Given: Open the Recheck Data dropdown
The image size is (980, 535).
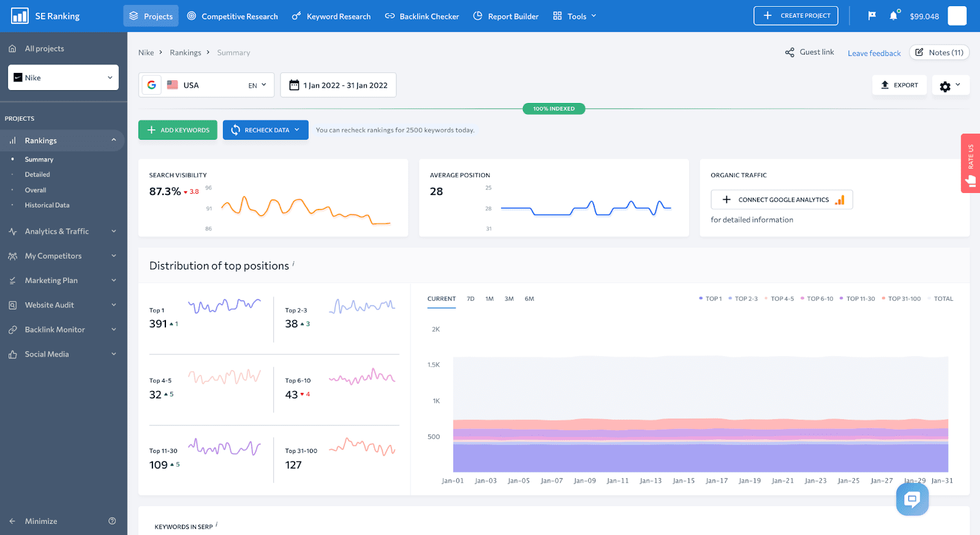Looking at the screenshot, I should 266,130.
